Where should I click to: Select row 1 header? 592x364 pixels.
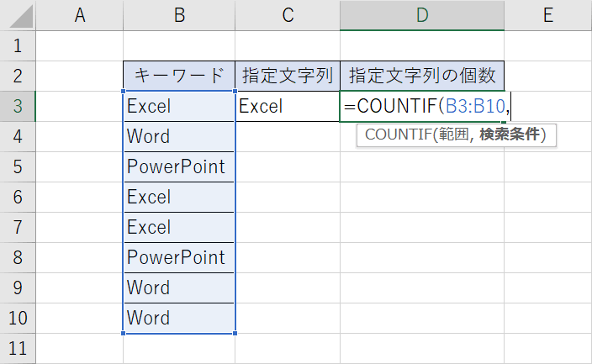tap(18, 45)
